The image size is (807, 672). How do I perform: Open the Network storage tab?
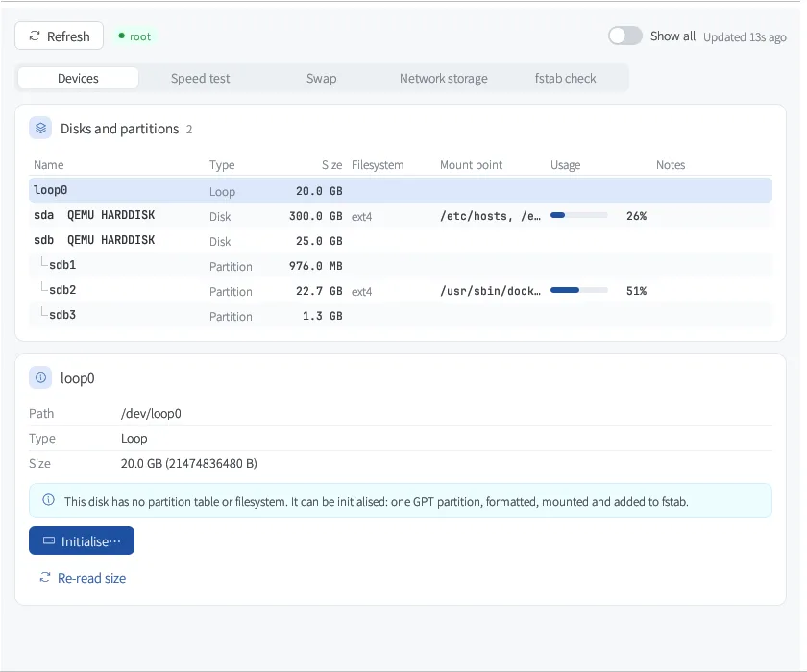point(443,78)
